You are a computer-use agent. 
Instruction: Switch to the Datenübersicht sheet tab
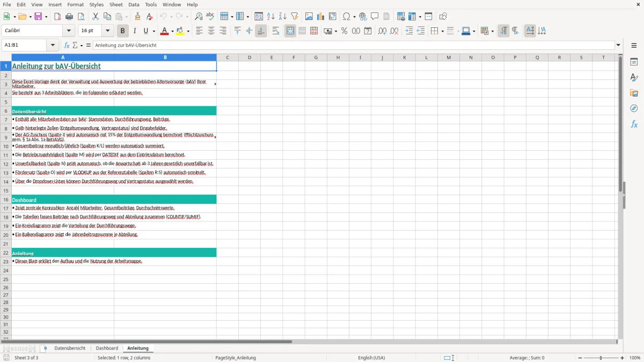point(70,349)
